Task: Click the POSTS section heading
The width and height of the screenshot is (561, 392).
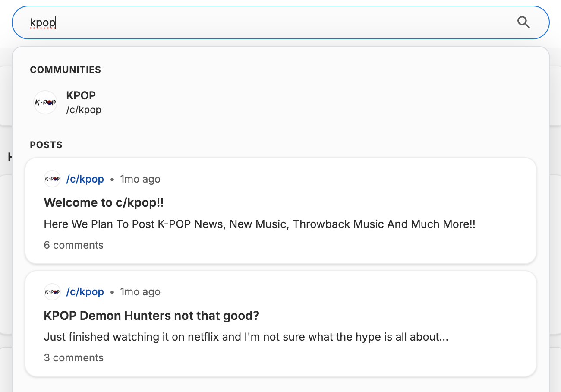Action: (46, 145)
